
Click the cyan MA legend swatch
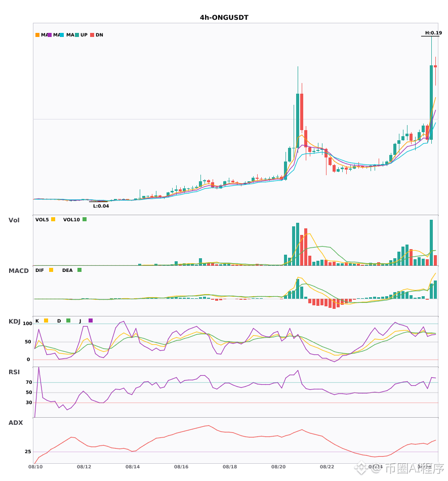[62, 35]
